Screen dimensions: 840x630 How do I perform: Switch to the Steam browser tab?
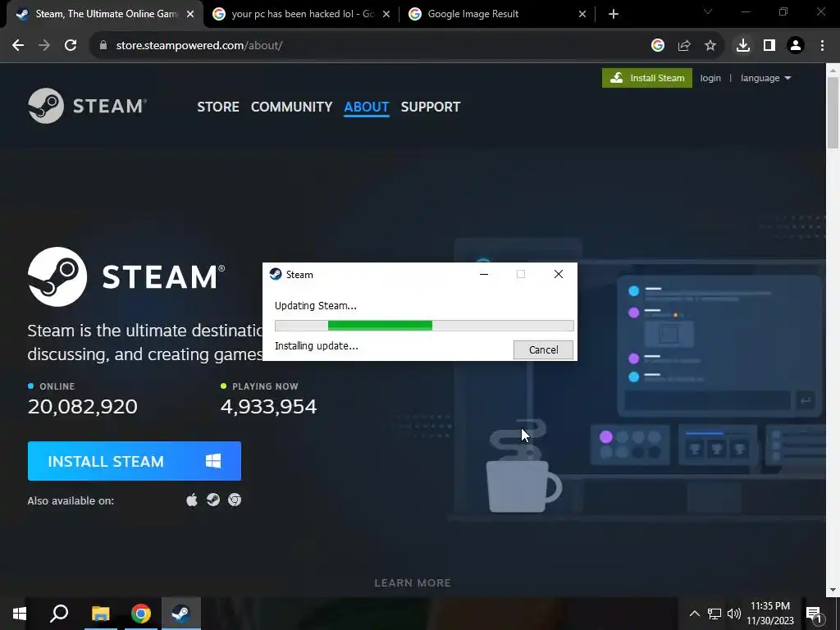coord(105,14)
